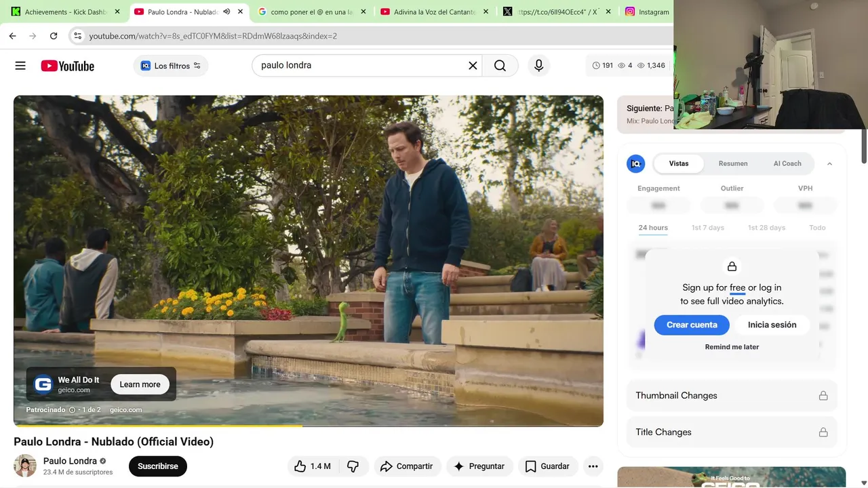Start voice search with microphone
The width and height of the screenshot is (868, 488).
(x=538, y=66)
